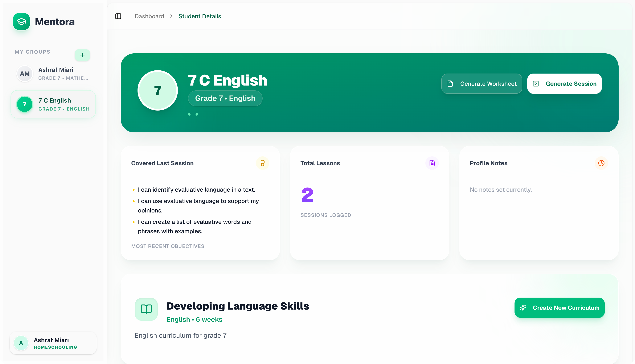Click the purple document icon on Total Lessons

pyautogui.click(x=432, y=163)
